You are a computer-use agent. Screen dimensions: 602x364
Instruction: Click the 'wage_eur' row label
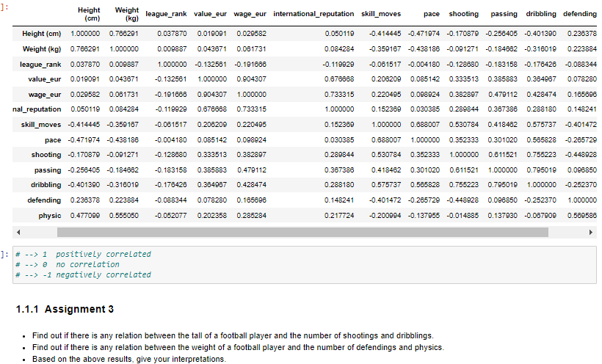pos(45,95)
